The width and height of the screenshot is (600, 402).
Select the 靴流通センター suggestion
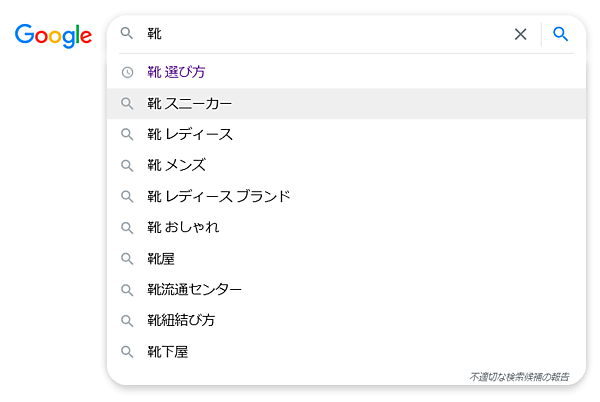[194, 290]
